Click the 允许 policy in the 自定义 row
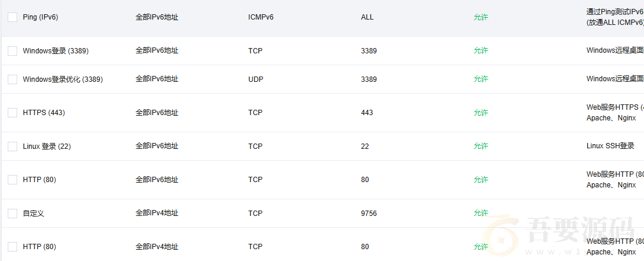 pos(480,214)
